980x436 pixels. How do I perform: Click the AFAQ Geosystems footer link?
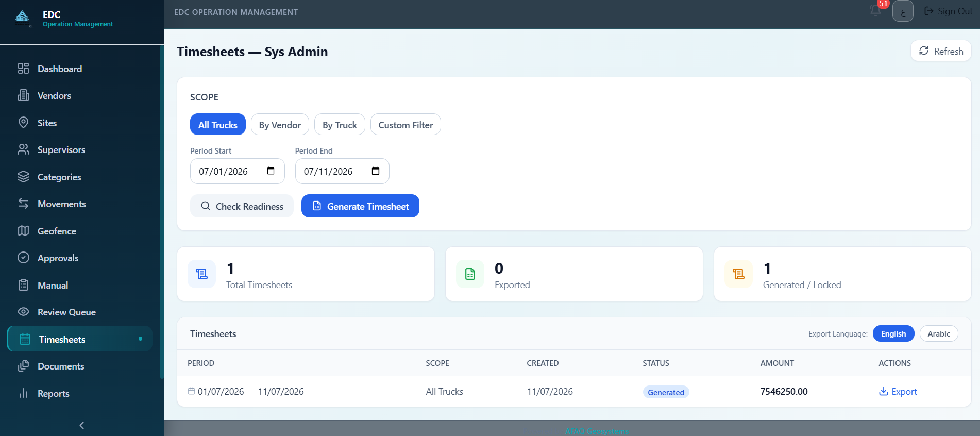pyautogui.click(x=597, y=431)
